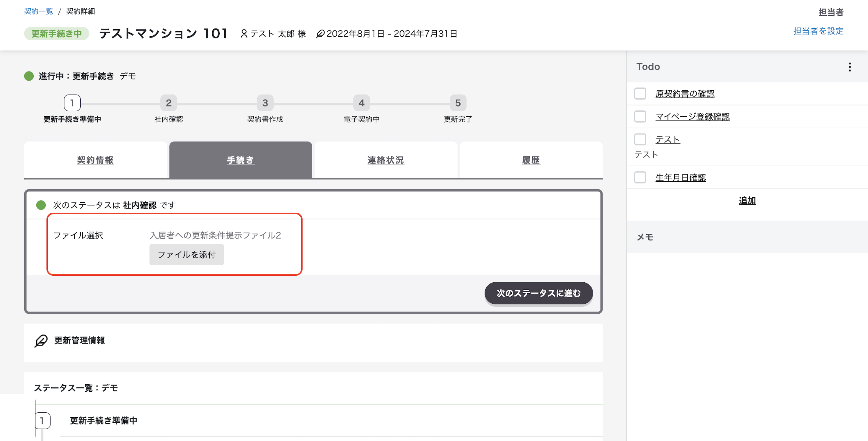This screenshot has width=868, height=441.
Task: Select step 3 契約書作成 circle
Action: tap(265, 103)
